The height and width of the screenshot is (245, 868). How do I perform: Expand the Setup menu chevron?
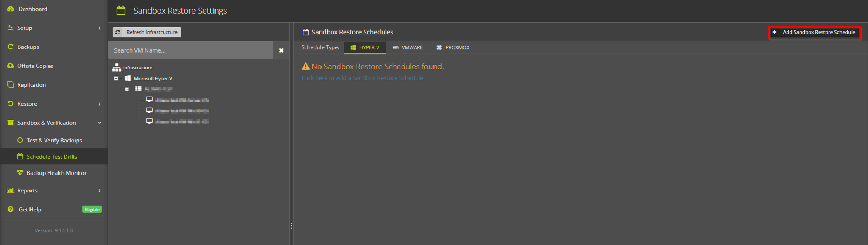coord(99,28)
